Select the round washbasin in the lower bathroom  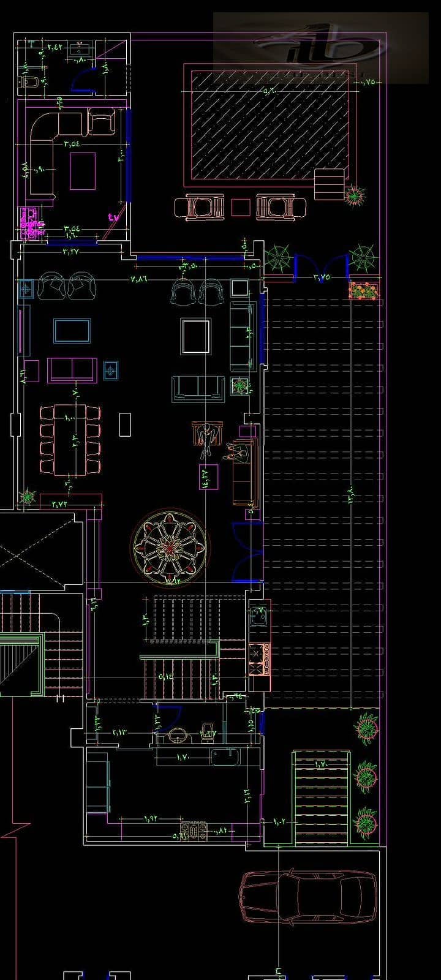pos(178,735)
